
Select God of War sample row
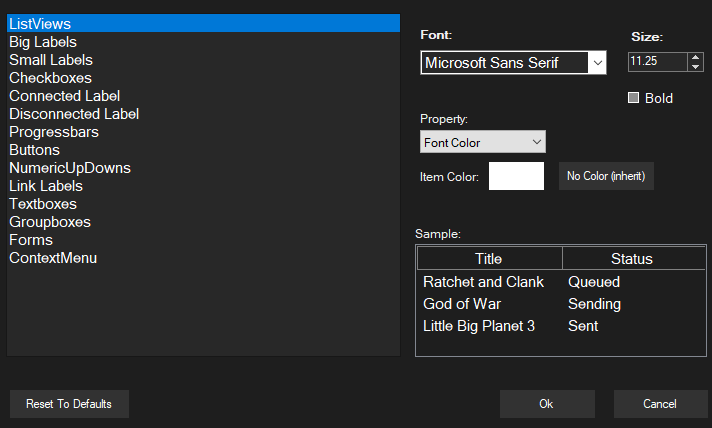coord(462,304)
